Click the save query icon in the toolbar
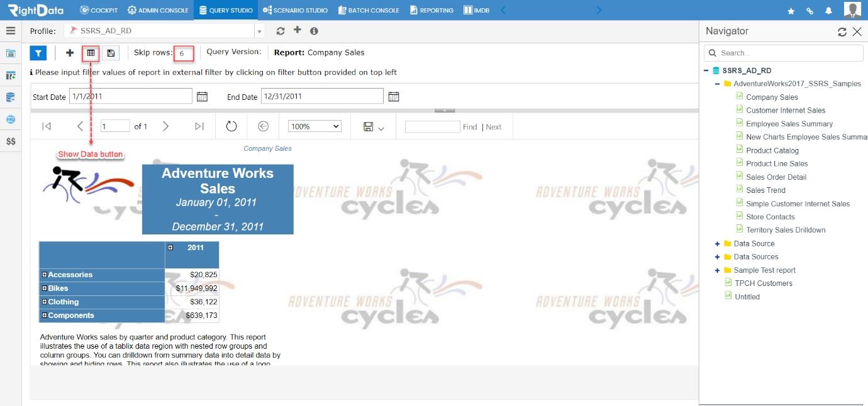Image resolution: width=868 pixels, height=406 pixels. tap(111, 53)
